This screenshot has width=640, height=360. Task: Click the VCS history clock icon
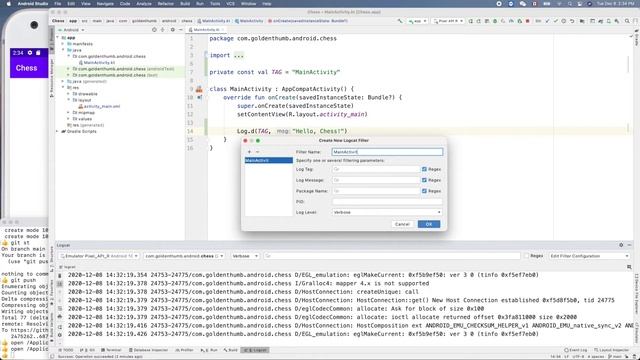coord(564,21)
